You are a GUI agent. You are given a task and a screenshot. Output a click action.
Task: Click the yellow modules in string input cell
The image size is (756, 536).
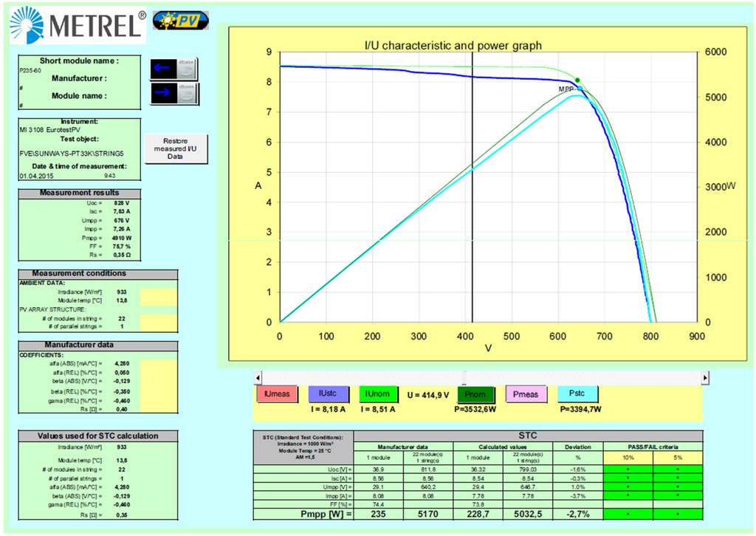click(159, 318)
